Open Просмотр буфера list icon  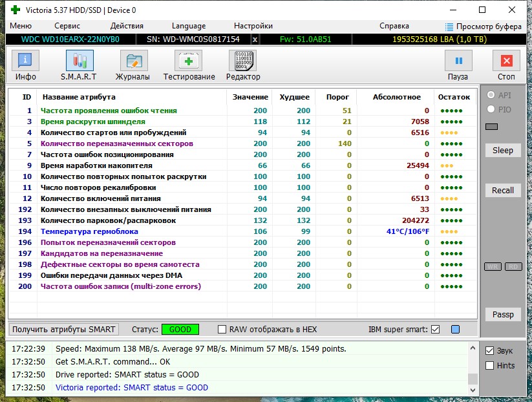click(449, 26)
